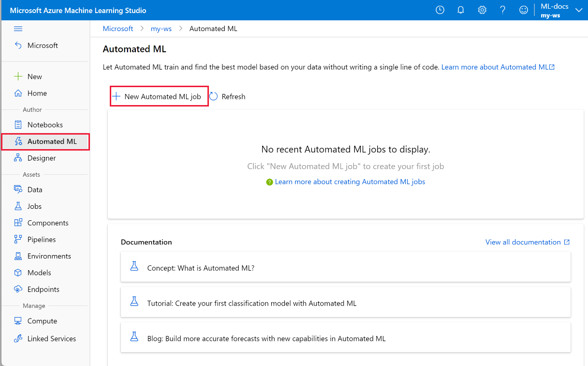Screen dimensions: 588x366
Task: Click the help question mark icon
Action: (503, 10)
